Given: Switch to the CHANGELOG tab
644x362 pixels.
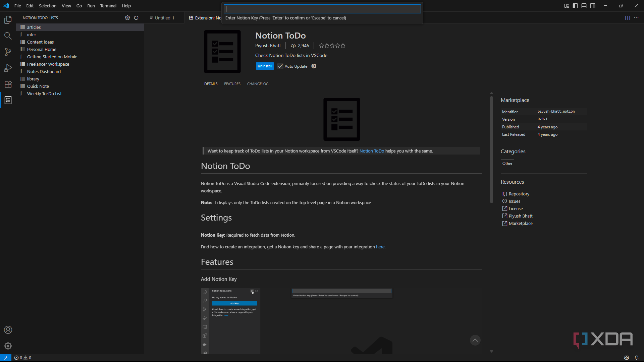Looking at the screenshot, I should pyautogui.click(x=258, y=84).
